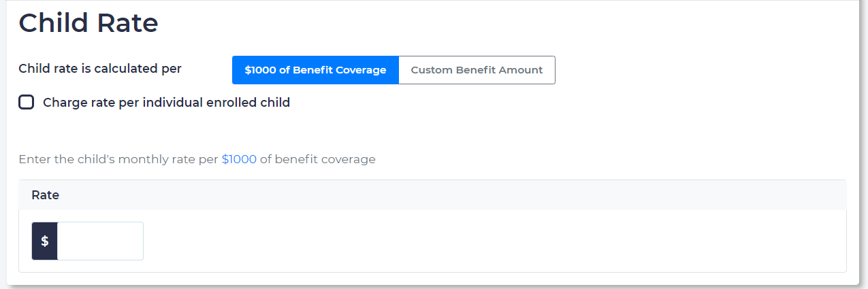Screen dimensions: 868x289
Task: Click the 'Charge rate per individual enrolled child' label
Action: tap(166, 103)
